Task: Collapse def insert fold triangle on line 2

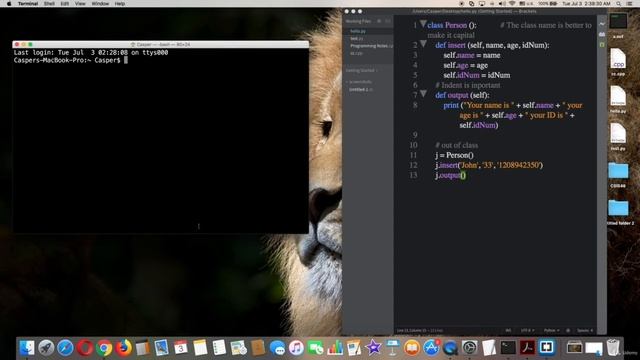Action: point(423,44)
